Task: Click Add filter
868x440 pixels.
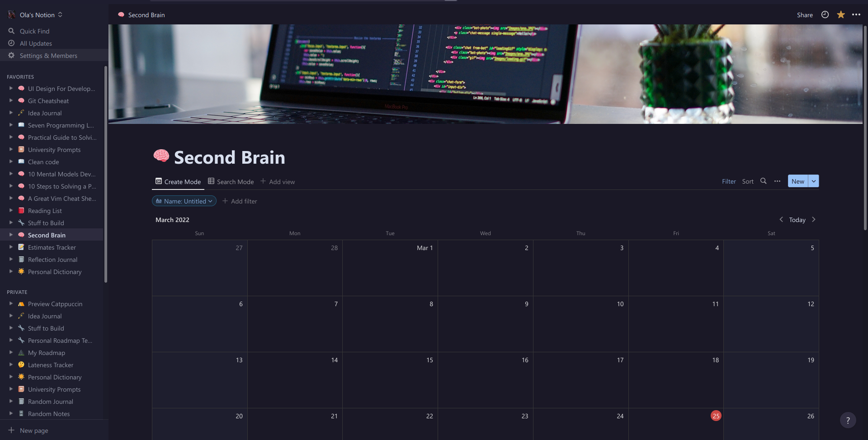Action: pos(240,201)
